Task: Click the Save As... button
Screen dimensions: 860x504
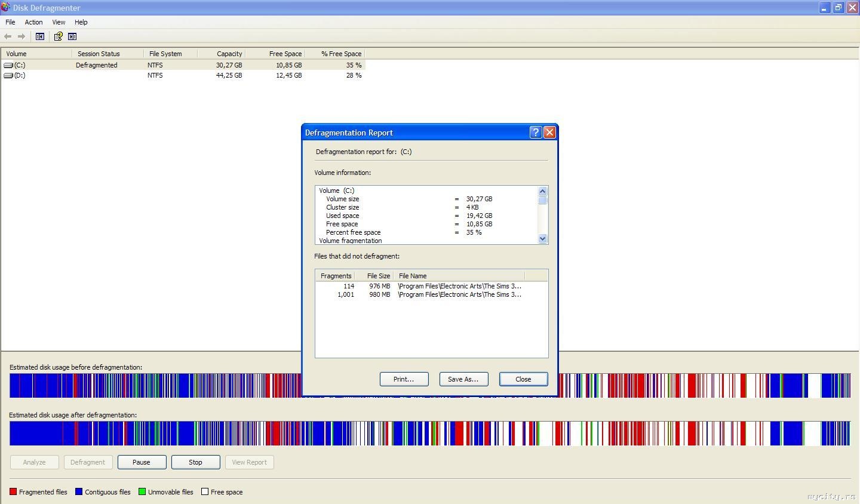Action: 463,379
